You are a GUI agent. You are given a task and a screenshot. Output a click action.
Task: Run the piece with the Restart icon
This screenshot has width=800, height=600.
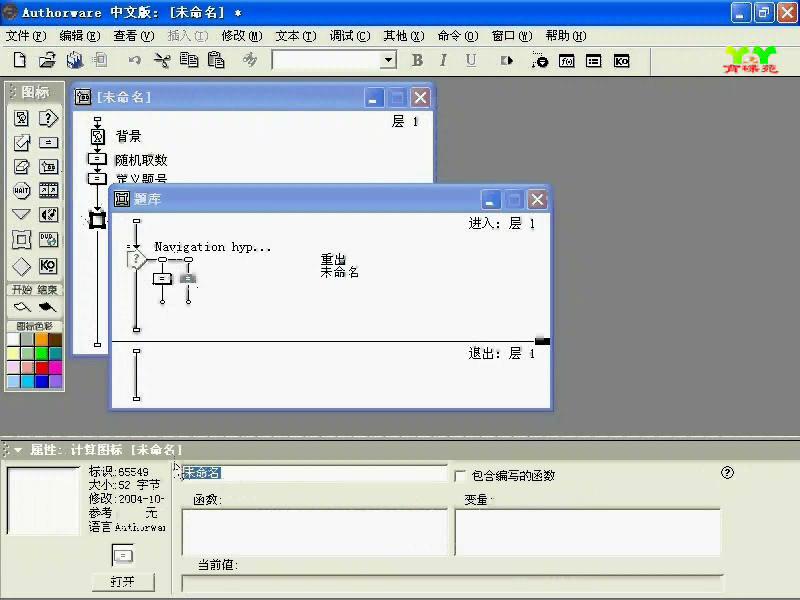(507, 61)
